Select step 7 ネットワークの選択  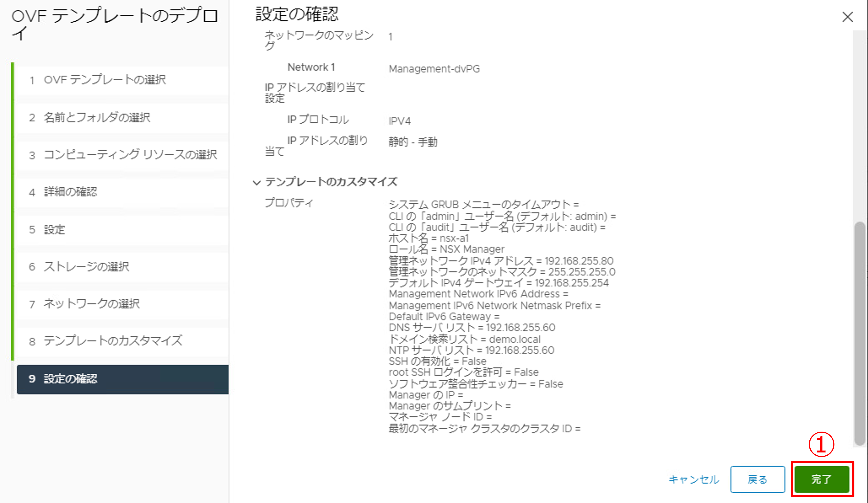click(x=91, y=304)
